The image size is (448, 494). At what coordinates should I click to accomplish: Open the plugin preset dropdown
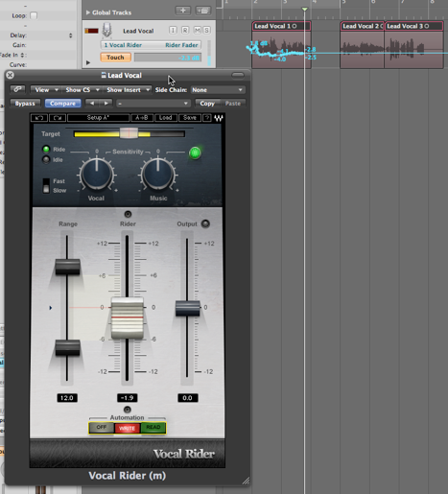click(153, 104)
